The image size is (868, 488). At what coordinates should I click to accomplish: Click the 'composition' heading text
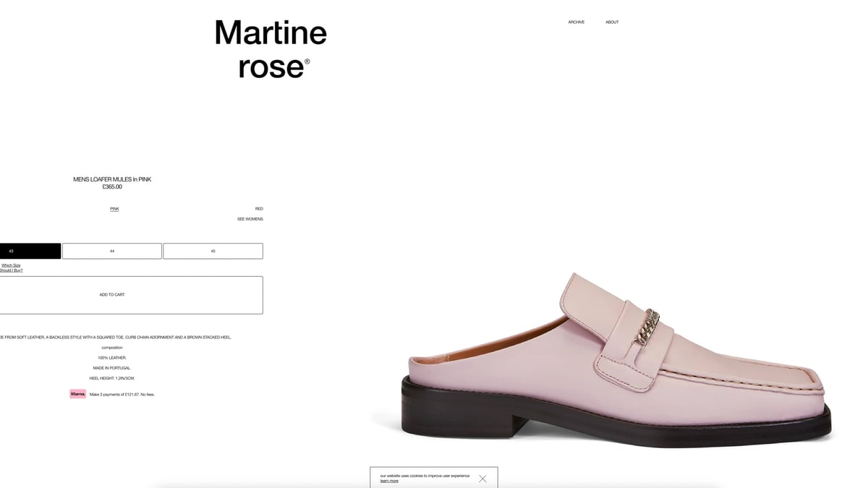point(112,348)
